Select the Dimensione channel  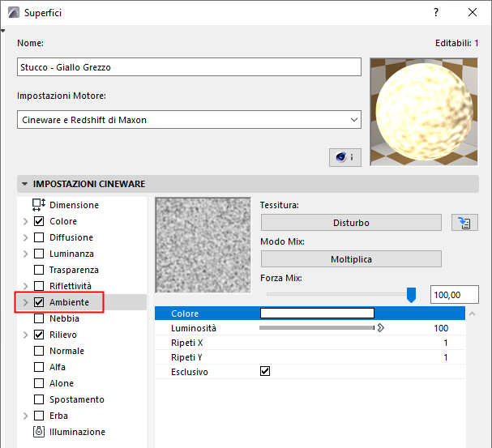(x=74, y=205)
